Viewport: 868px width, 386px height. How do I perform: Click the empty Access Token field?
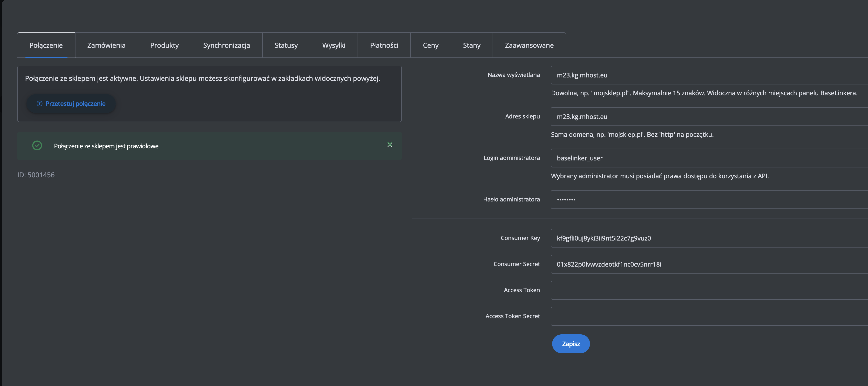pos(708,290)
